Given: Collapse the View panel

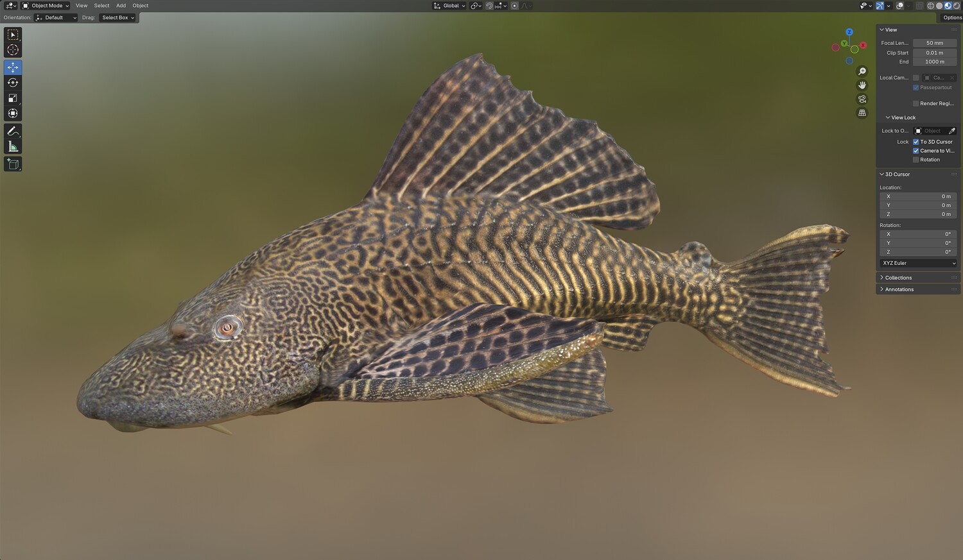Looking at the screenshot, I should [x=890, y=30].
